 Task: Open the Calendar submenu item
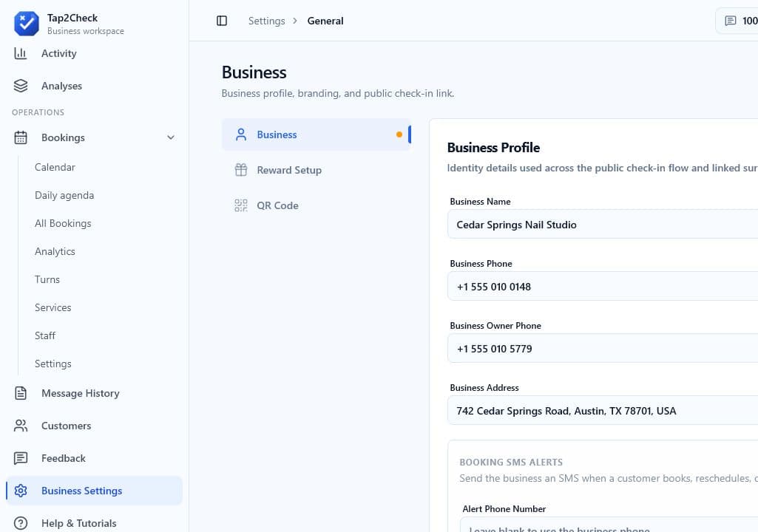[55, 167]
